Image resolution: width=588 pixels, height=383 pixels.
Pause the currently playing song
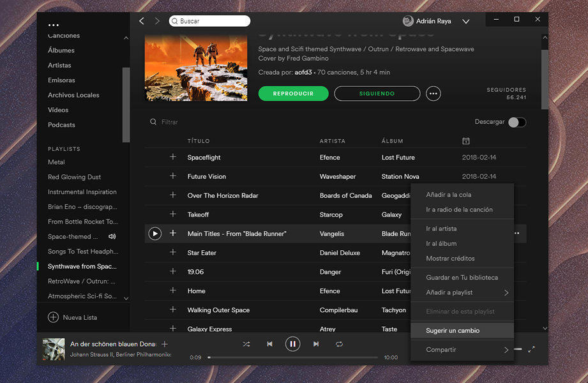[292, 343]
